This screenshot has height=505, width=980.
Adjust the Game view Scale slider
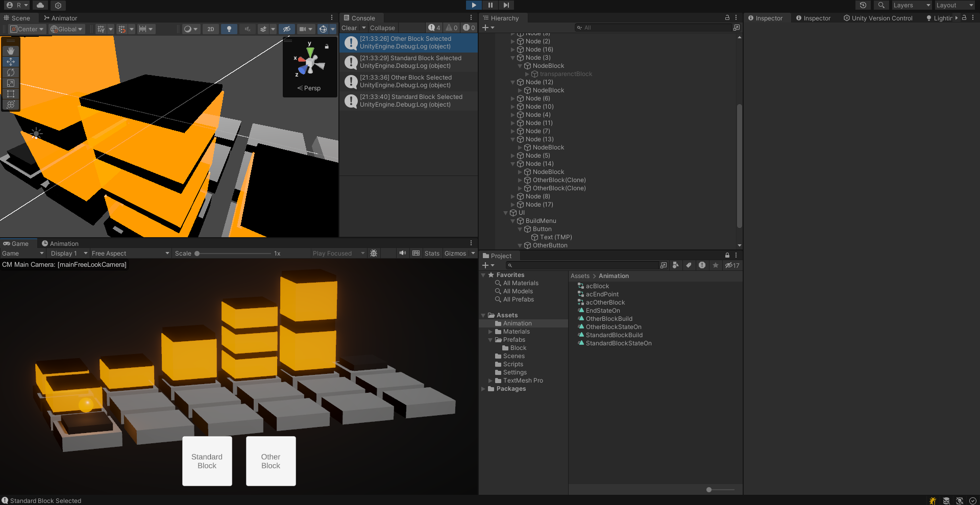[x=233, y=254]
